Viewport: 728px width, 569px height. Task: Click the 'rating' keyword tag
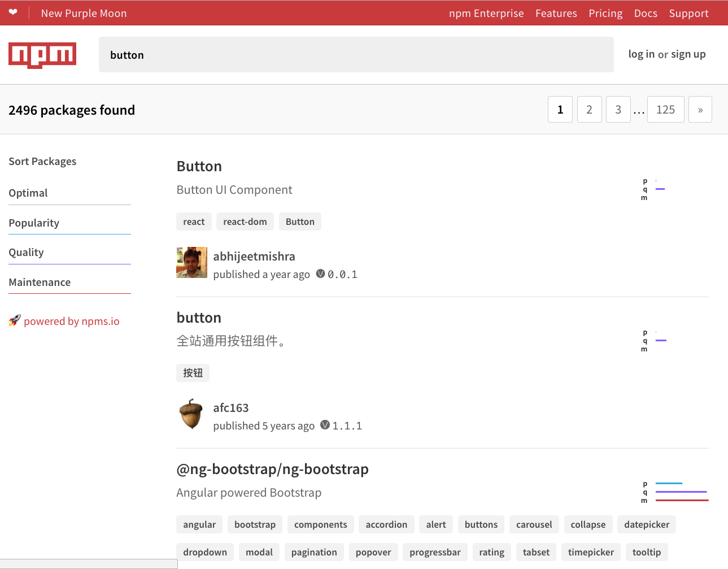pyautogui.click(x=492, y=552)
